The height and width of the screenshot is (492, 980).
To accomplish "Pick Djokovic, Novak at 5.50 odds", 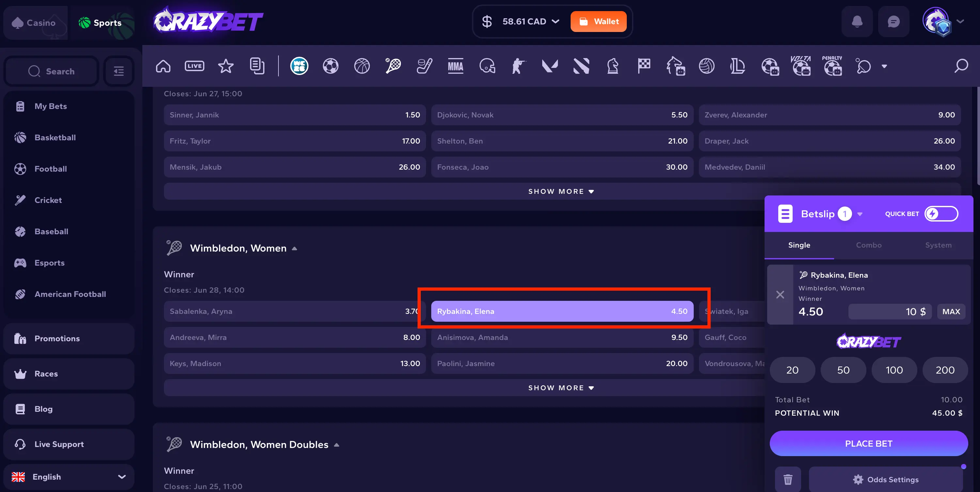I will pos(562,115).
